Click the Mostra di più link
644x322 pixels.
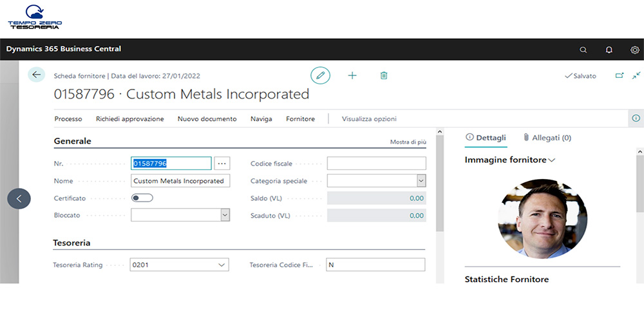[x=408, y=142]
